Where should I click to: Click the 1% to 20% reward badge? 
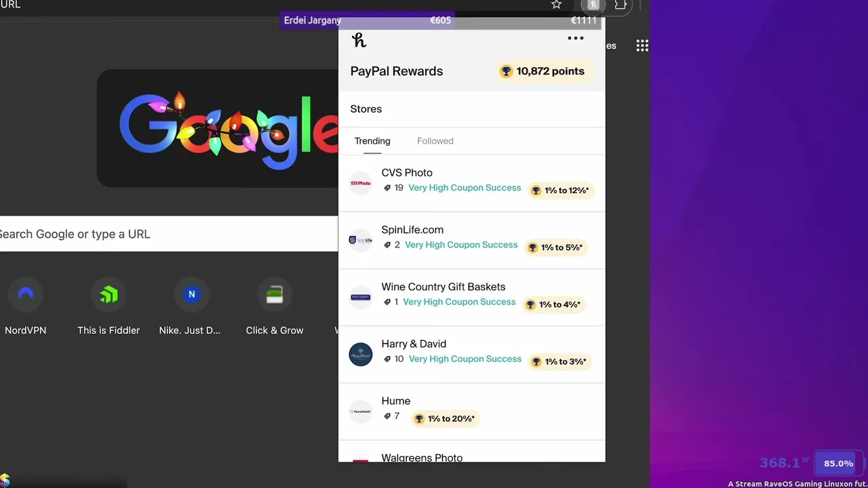pyautogui.click(x=445, y=418)
